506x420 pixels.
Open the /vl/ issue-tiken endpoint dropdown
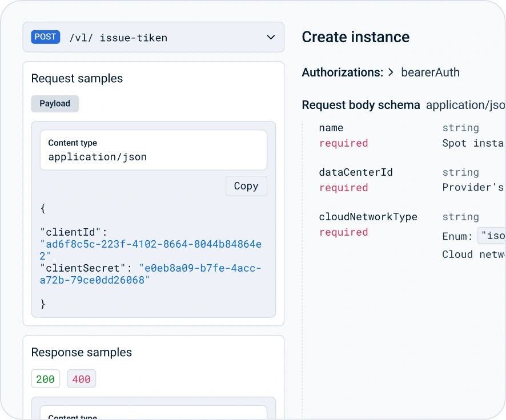click(x=153, y=37)
